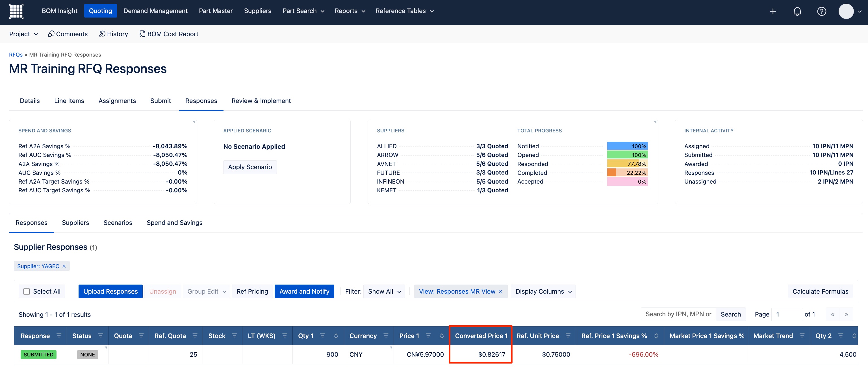Click the Upload Responses button
The height and width of the screenshot is (370, 868).
[110, 291]
